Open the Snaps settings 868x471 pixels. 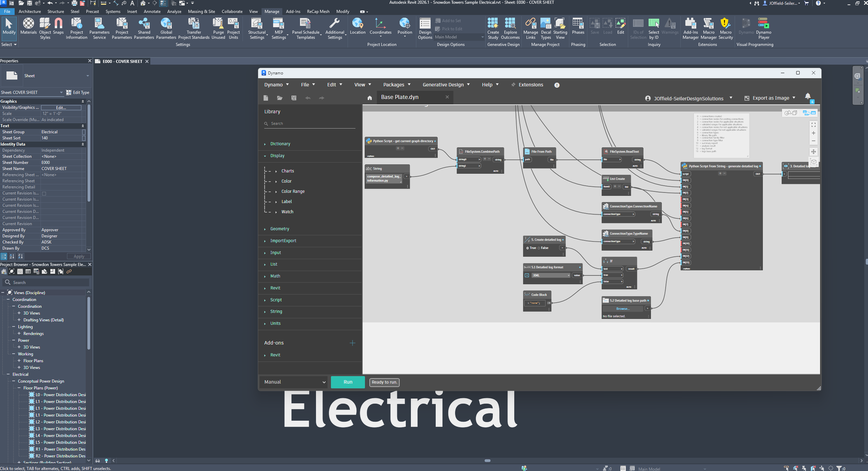pyautogui.click(x=59, y=27)
